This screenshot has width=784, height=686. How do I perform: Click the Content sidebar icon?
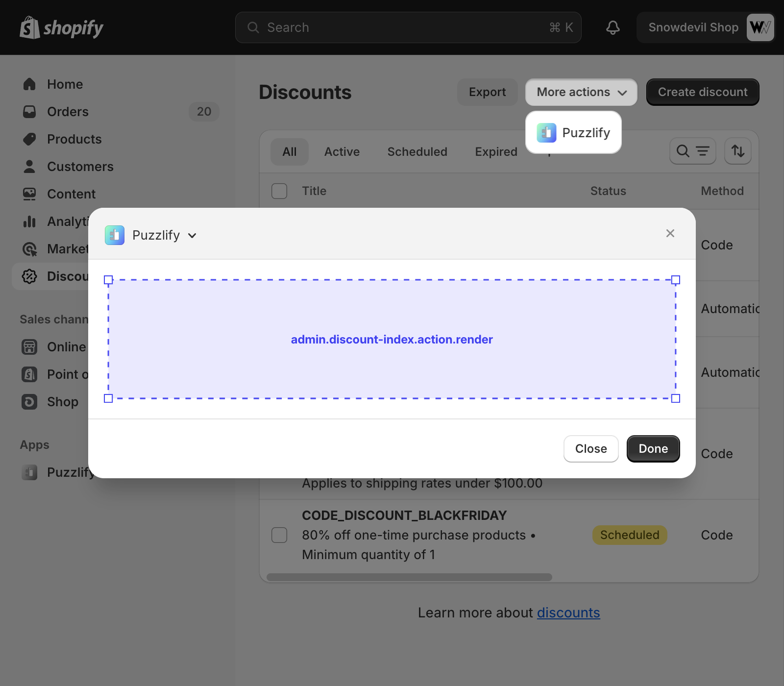click(x=29, y=194)
